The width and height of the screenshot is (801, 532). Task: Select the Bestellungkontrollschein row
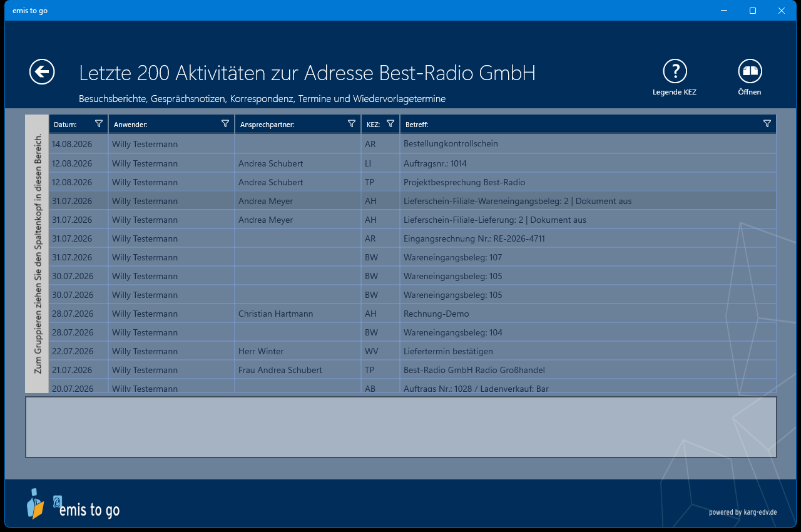click(x=412, y=144)
